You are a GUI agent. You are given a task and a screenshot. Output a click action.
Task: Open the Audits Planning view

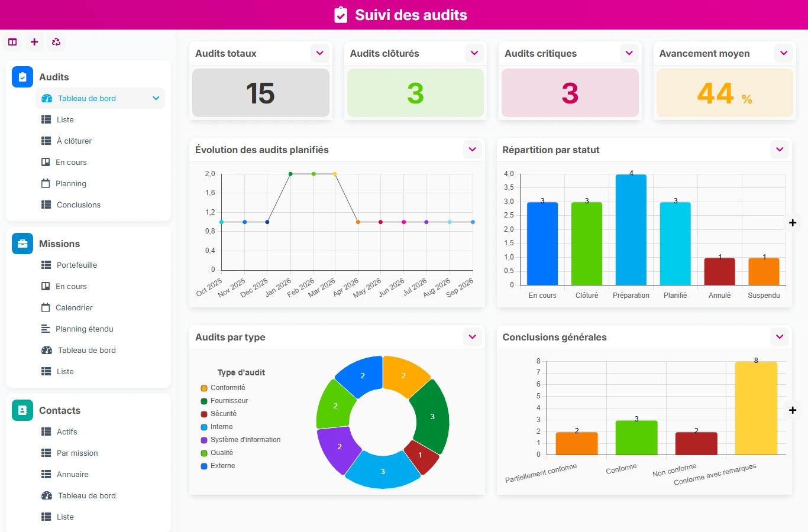[x=100, y=183]
